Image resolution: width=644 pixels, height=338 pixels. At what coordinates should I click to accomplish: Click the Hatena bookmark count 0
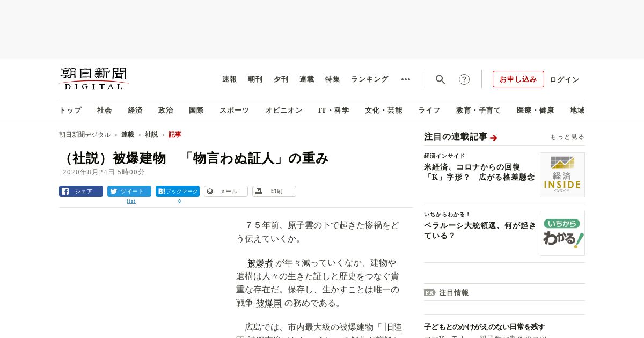(179, 201)
